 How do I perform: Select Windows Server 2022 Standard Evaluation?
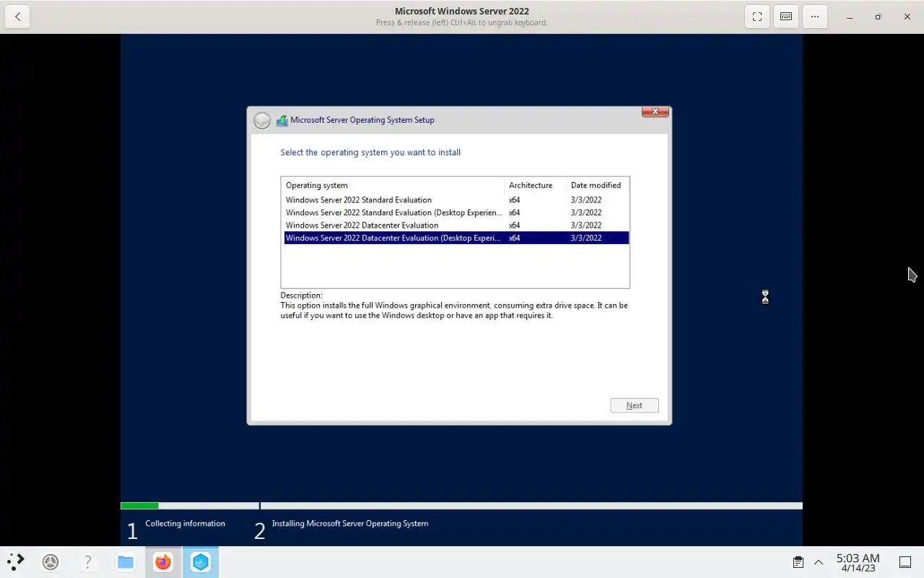point(456,200)
